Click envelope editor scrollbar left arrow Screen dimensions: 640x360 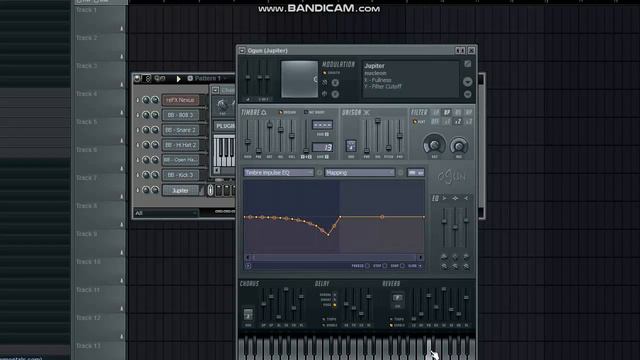pyautogui.click(x=247, y=258)
